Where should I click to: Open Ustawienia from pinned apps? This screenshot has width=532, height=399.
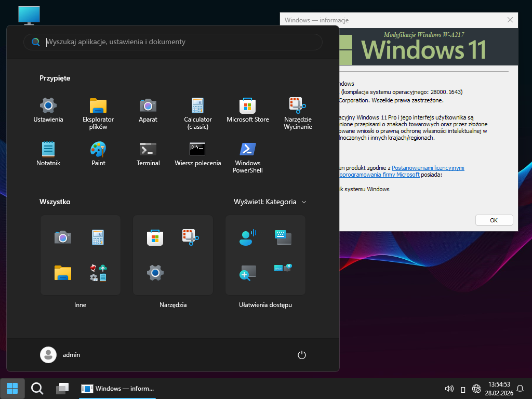pyautogui.click(x=48, y=110)
